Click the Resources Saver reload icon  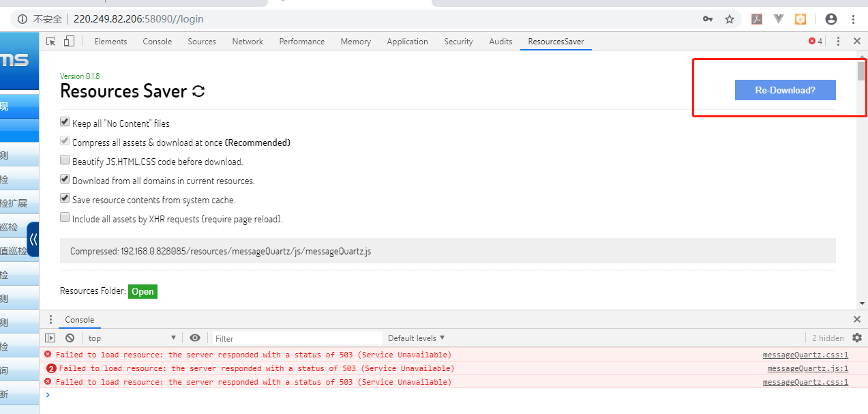click(198, 91)
